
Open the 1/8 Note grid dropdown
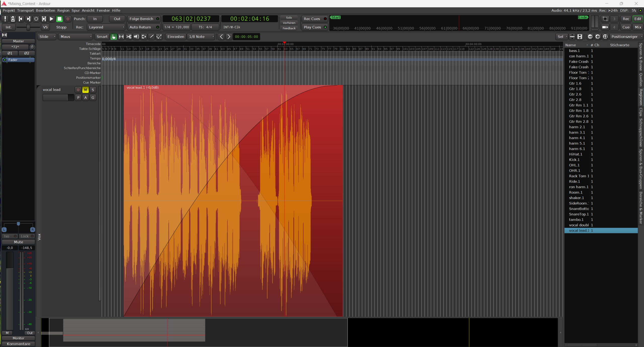pos(201,37)
